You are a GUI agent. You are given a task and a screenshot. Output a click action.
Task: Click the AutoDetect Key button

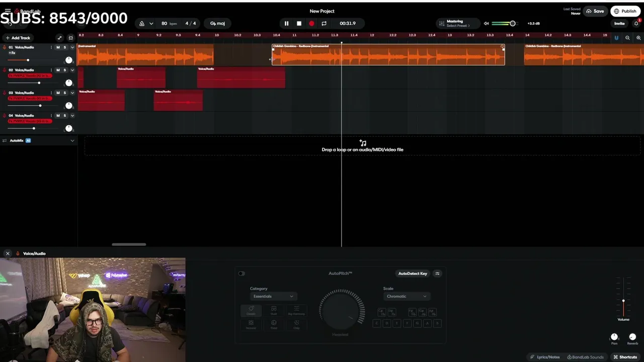coord(413,274)
